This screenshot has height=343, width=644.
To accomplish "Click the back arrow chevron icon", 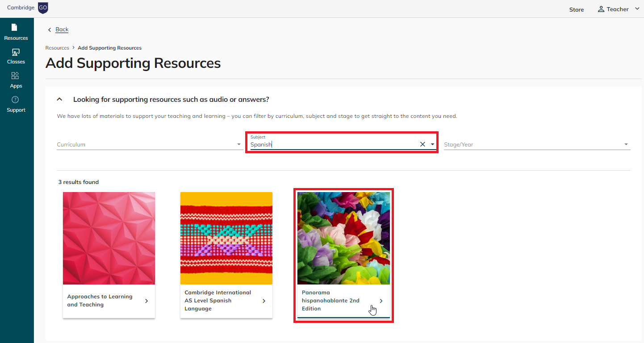I will pos(50,30).
